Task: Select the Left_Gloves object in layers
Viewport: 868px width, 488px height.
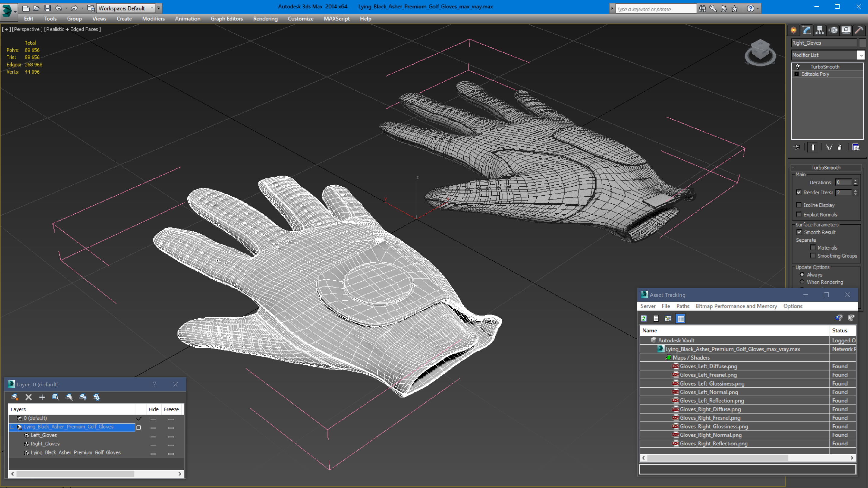Action: (44, 435)
